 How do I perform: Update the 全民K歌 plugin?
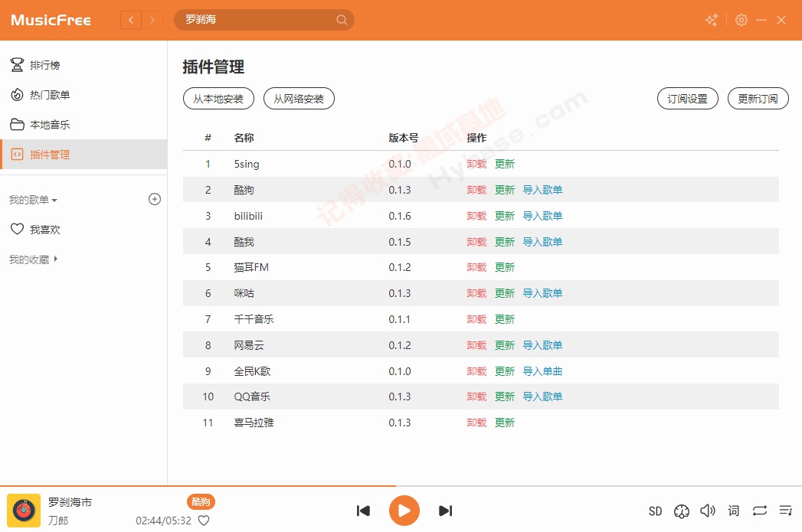tap(505, 371)
